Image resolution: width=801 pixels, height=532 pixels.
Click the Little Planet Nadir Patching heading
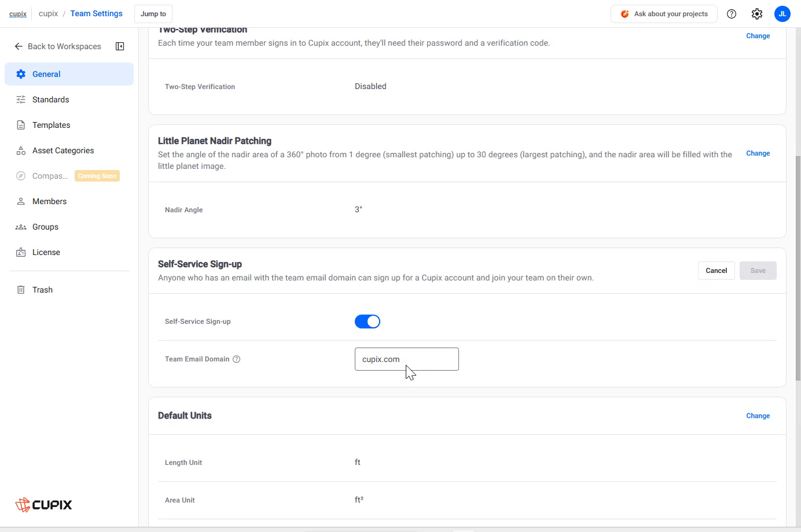[x=215, y=141]
